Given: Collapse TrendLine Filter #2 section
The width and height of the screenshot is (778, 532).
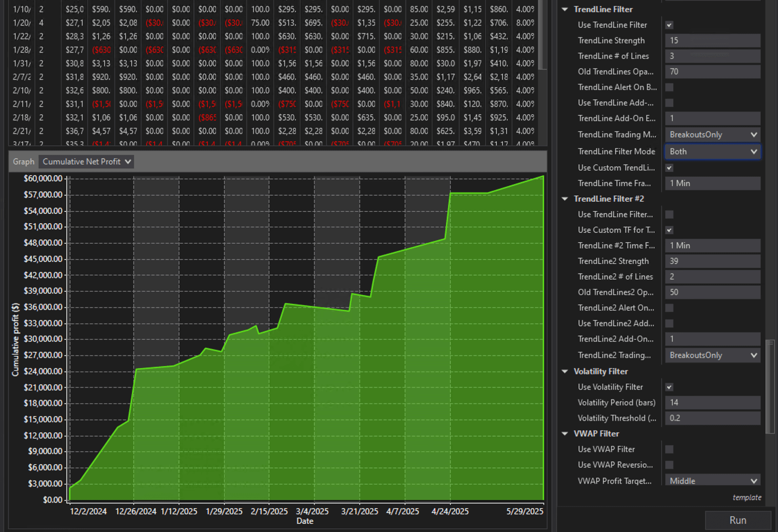Looking at the screenshot, I should (x=565, y=199).
